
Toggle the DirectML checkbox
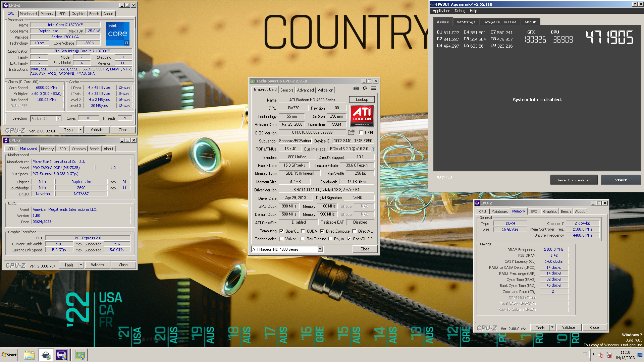pos(354,231)
